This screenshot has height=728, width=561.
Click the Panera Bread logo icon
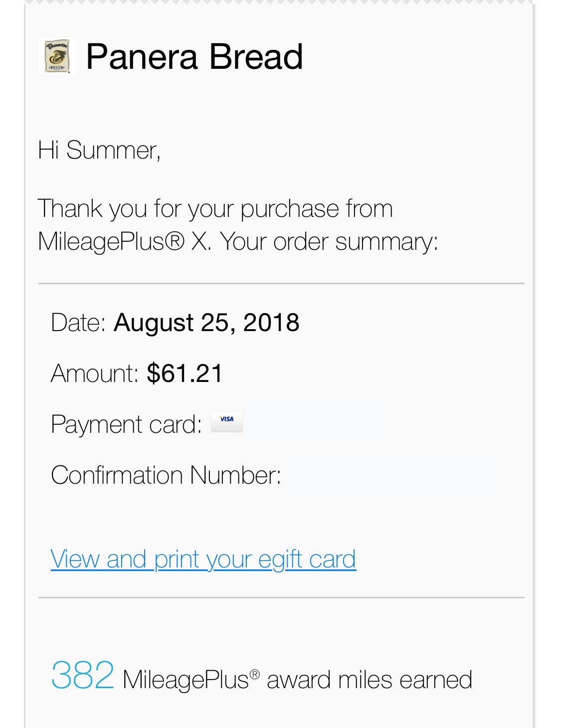coord(57,56)
